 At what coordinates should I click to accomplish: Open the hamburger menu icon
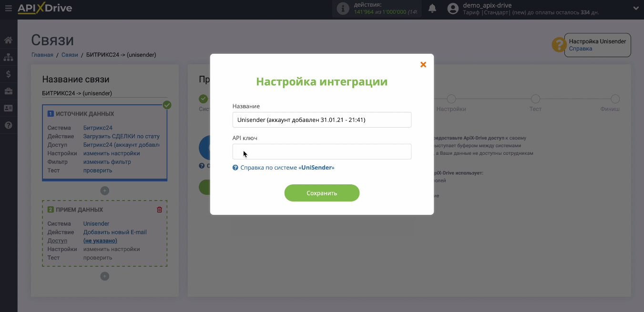point(8,8)
